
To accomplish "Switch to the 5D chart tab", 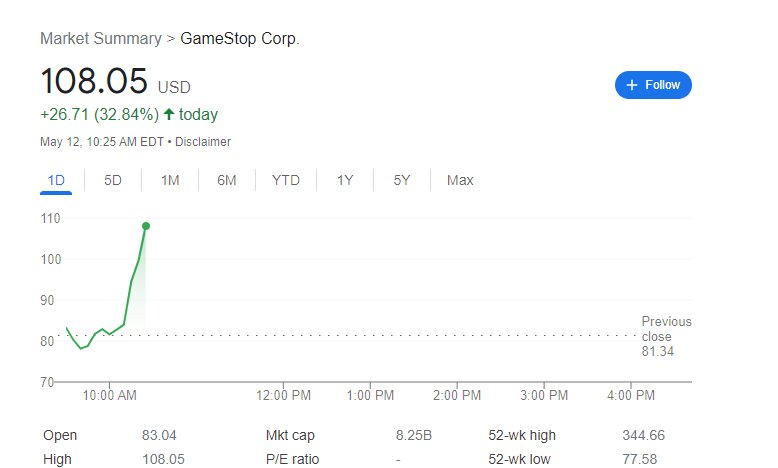I will pos(113,180).
